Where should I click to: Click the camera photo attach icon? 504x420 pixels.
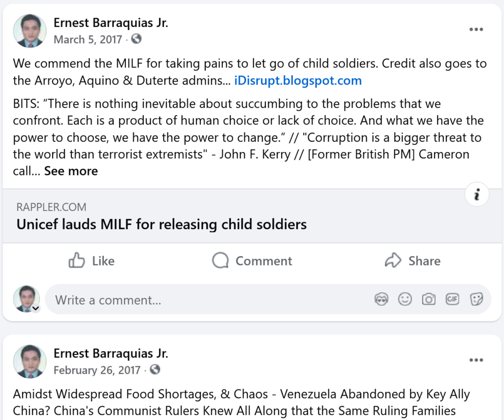(429, 300)
